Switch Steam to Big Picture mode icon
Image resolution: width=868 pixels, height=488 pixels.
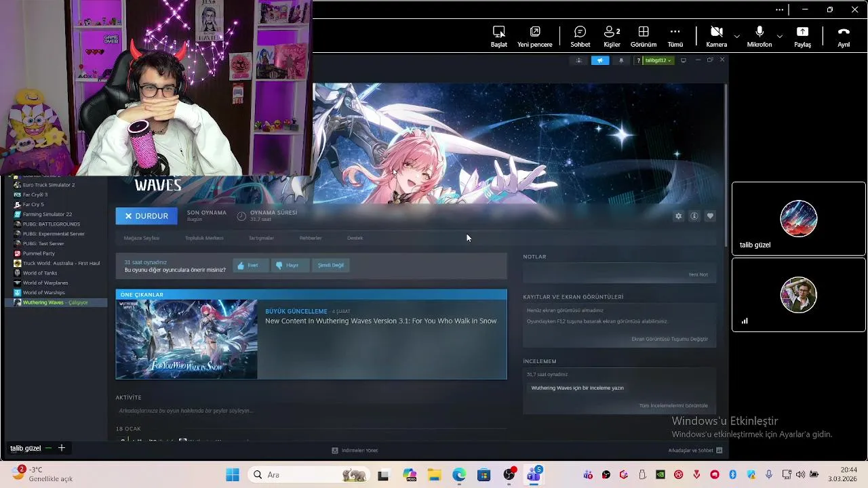tap(683, 60)
